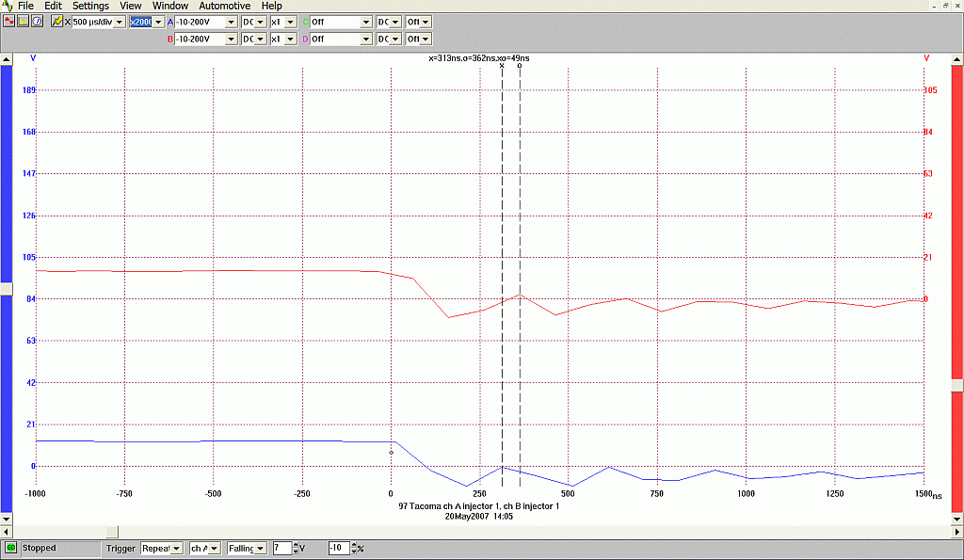Expand the Falling trigger direction dropdown
Screen dimensions: 964x560
coord(262,549)
